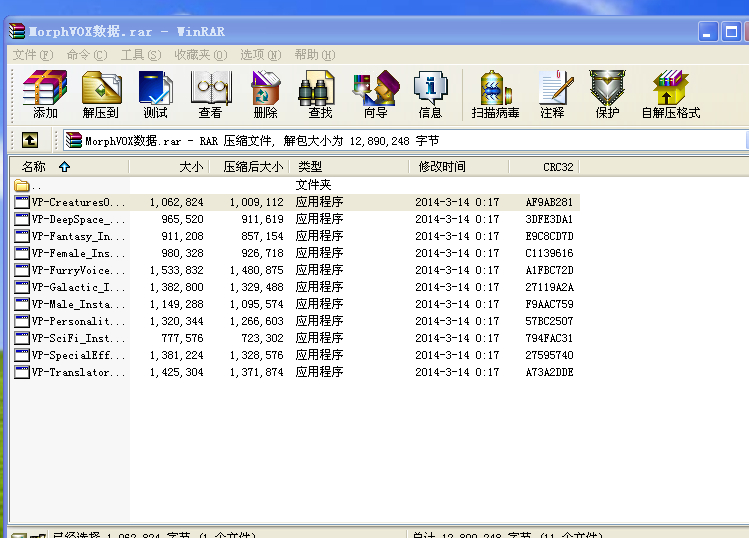Click CRC32 value 57BC2507
The image size is (749, 538).
click(549, 321)
